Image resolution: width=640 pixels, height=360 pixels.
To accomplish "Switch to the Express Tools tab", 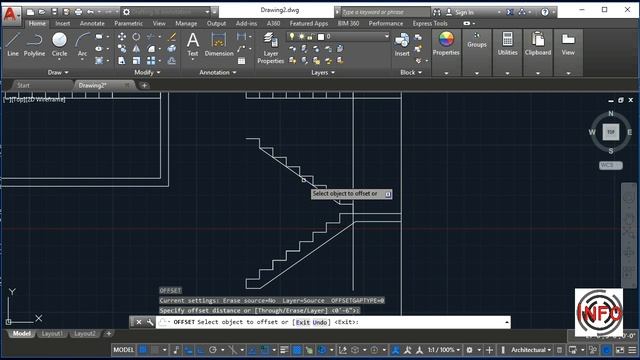I will coord(430,24).
